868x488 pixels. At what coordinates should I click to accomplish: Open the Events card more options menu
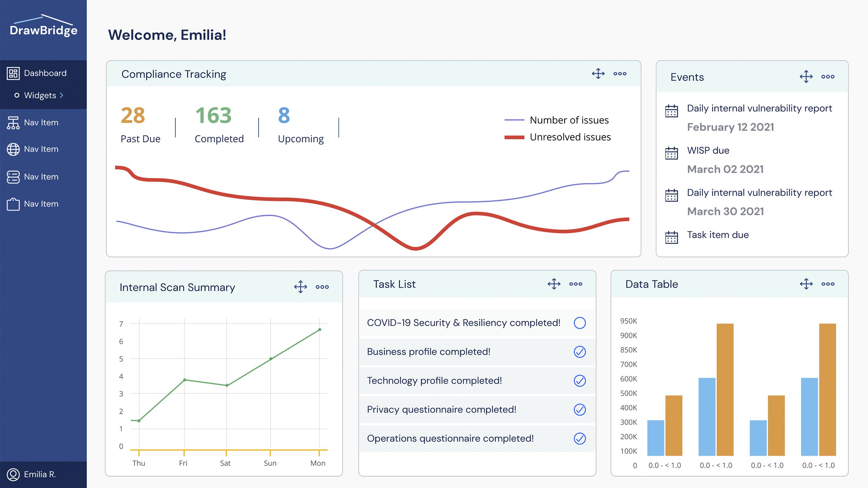[828, 77]
